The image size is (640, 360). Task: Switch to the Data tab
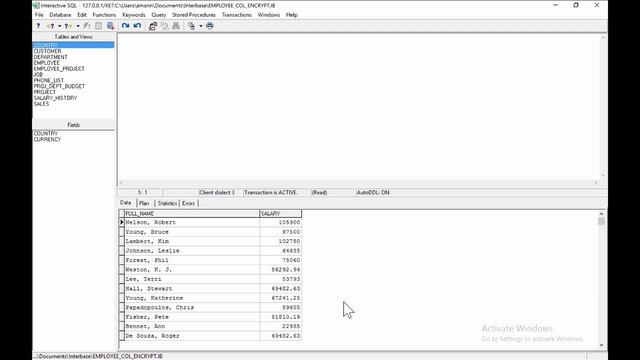[126, 203]
